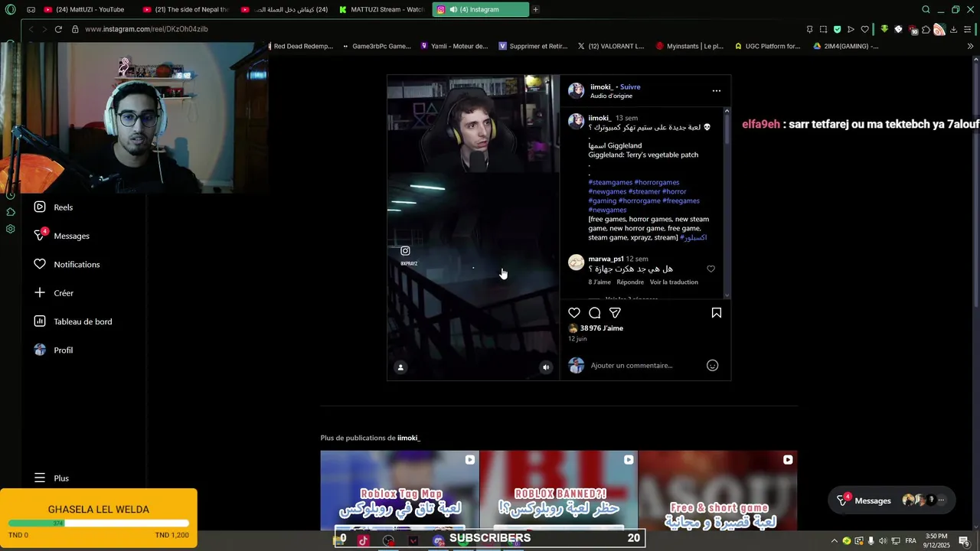Share the reel via the paper plane icon
This screenshot has width=980, height=551.
click(x=615, y=313)
